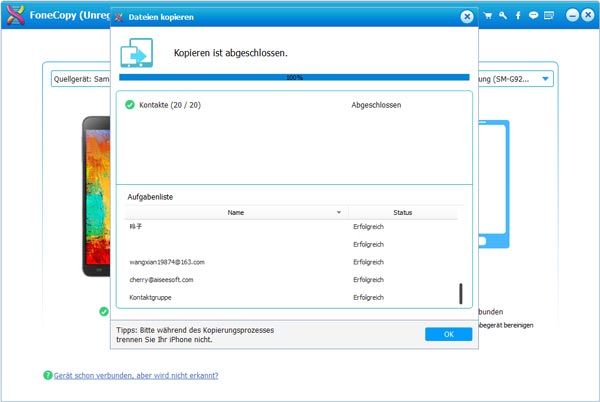
Task: Open registration via the key icon
Action: point(504,16)
